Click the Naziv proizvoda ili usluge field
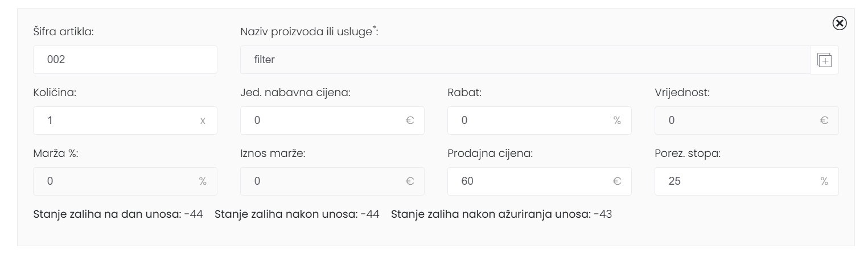Viewport: 868px width, 253px height. [x=524, y=60]
